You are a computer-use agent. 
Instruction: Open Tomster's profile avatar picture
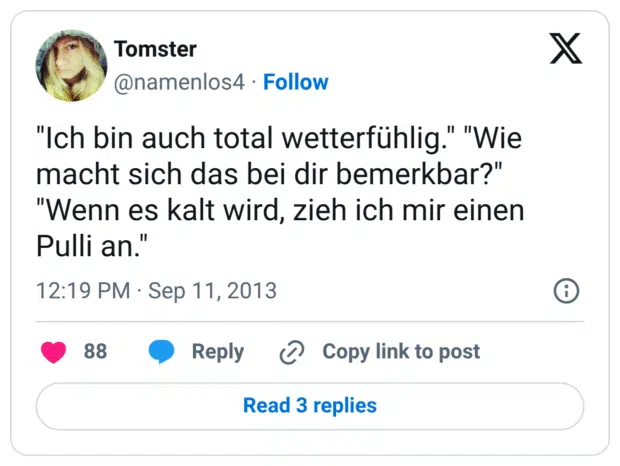[x=71, y=64]
